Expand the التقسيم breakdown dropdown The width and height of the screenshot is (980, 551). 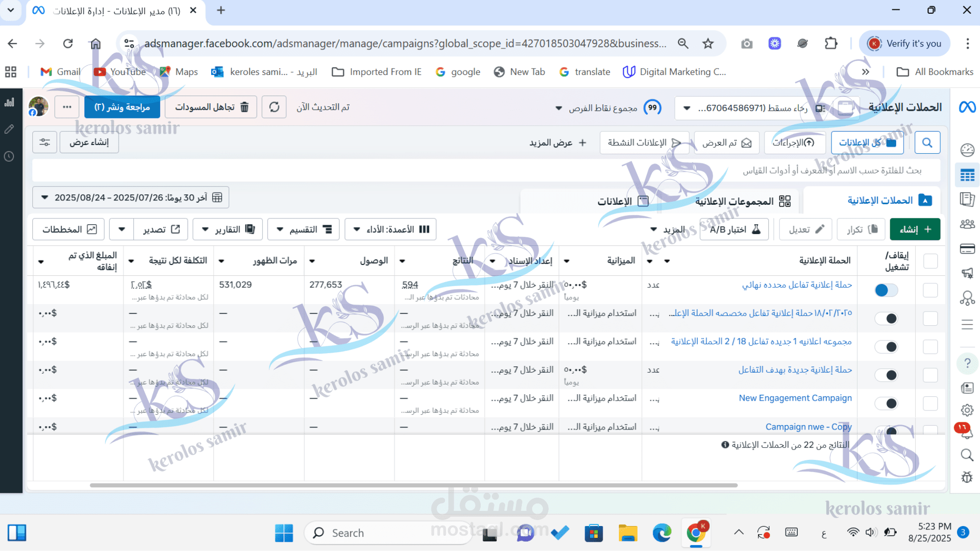click(303, 229)
